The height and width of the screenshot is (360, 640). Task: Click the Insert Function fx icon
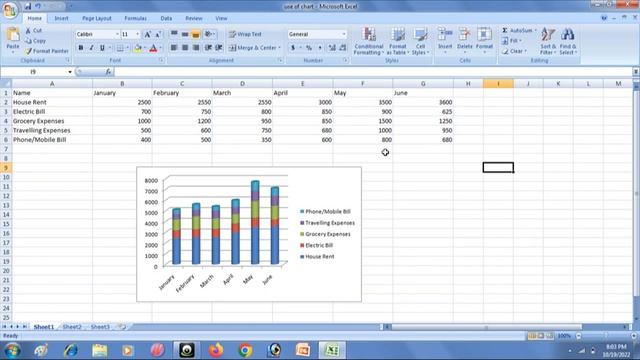108,72
